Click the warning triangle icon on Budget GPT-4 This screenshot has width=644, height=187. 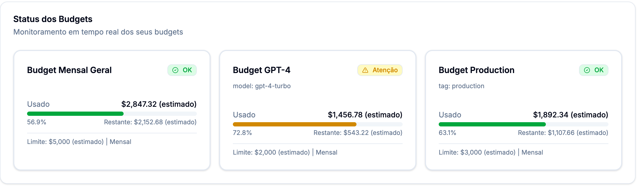tap(366, 70)
